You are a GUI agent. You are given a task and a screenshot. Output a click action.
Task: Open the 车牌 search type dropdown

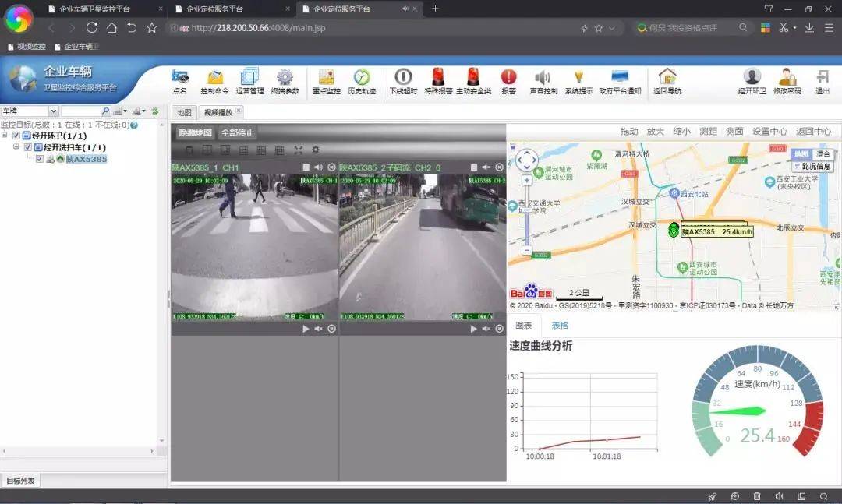(53, 111)
